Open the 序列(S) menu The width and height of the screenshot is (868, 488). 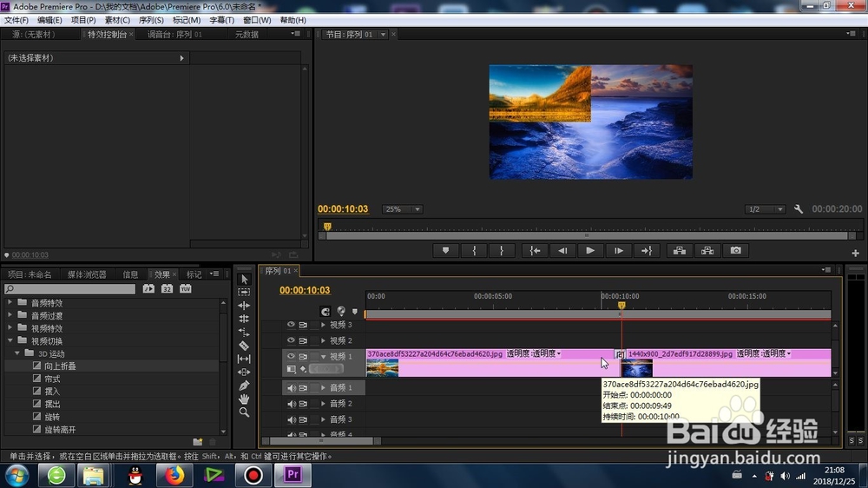151,20
